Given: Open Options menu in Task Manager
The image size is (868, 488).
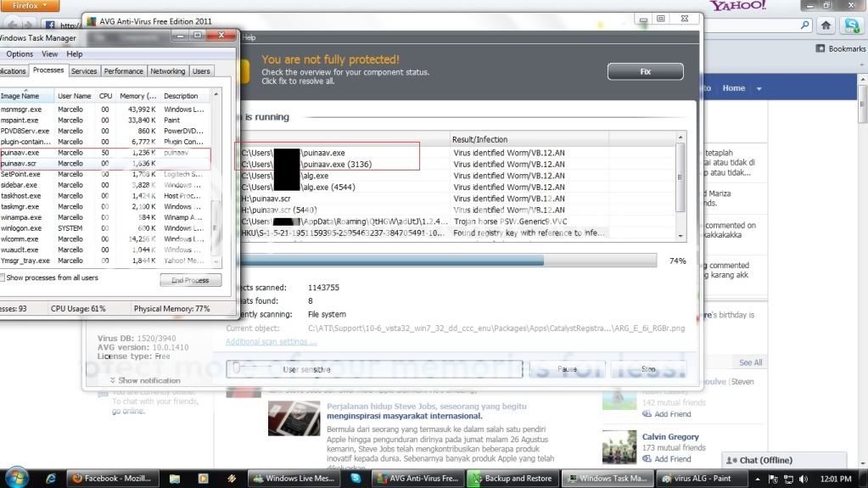Looking at the screenshot, I should [20, 53].
